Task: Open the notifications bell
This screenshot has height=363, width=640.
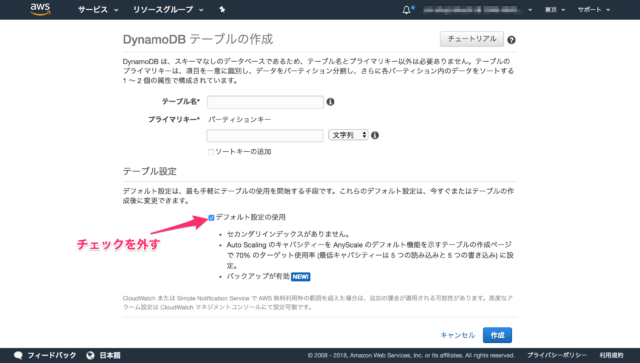Action: coord(407,10)
